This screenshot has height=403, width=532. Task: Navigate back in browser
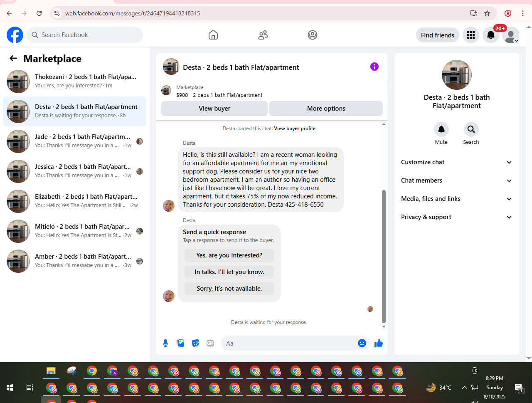pyautogui.click(x=9, y=13)
